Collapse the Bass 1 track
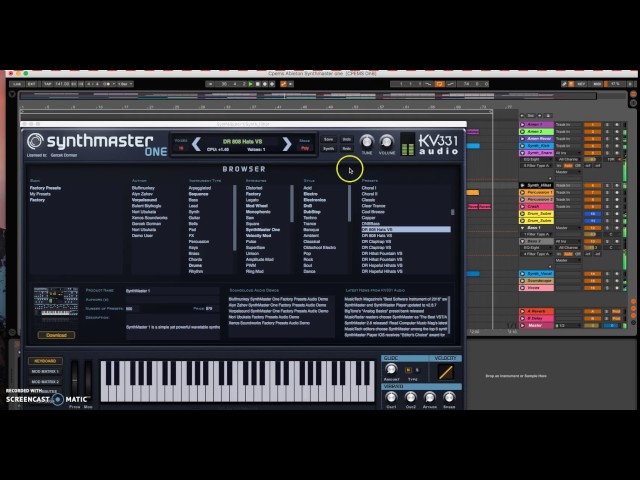Image resolution: width=640 pixels, height=480 pixels. (522, 228)
